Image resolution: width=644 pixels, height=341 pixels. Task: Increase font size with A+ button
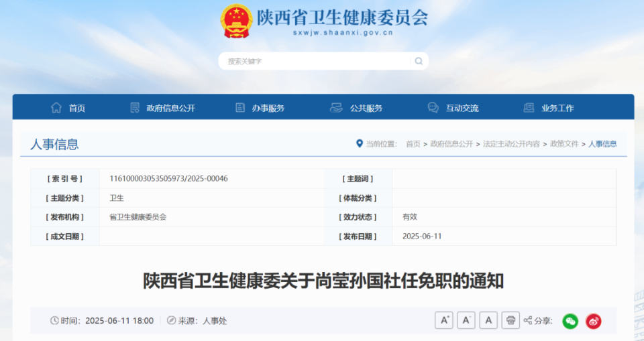pyautogui.click(x=444, y=320)
